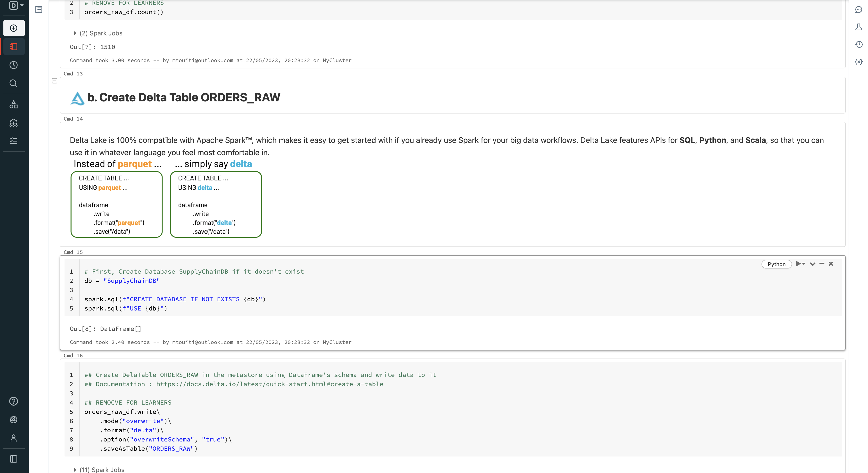This screenshot has width=868, height=473.
Task: Open the Experiments flask icon
Action: coord(859,27)
